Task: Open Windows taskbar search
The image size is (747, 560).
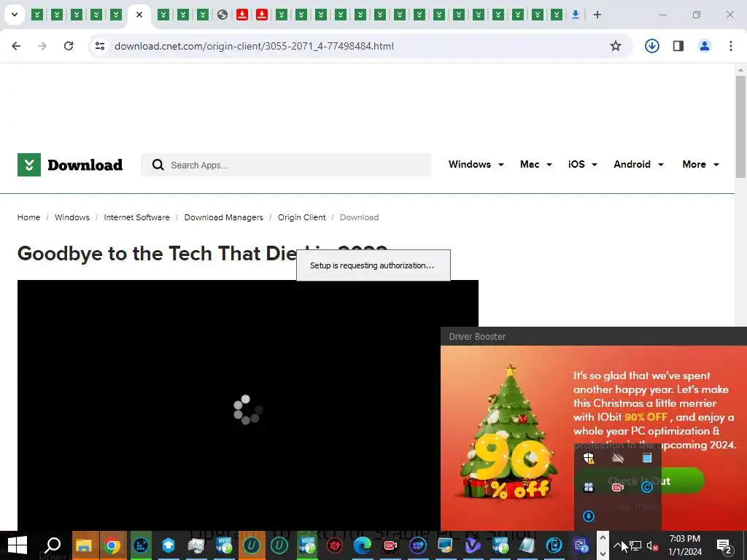Action: click(53, 545)
